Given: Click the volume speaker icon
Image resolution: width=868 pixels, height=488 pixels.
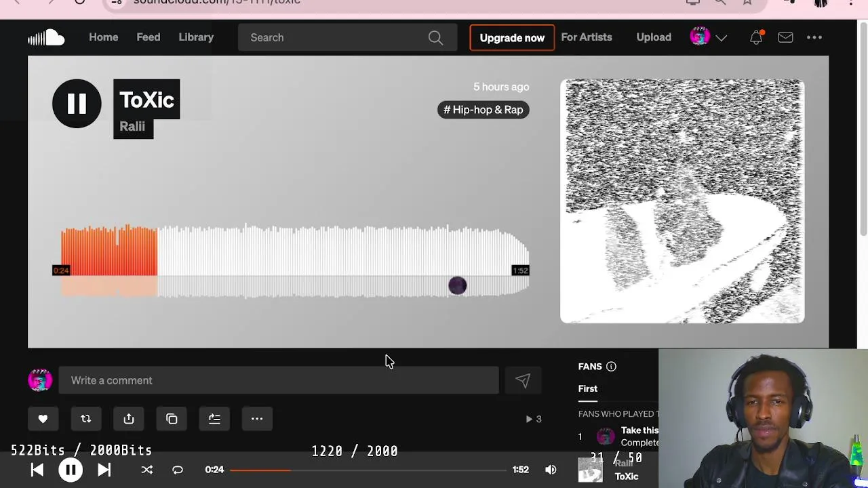Looking at the screenshot, I should click(551, 470).
